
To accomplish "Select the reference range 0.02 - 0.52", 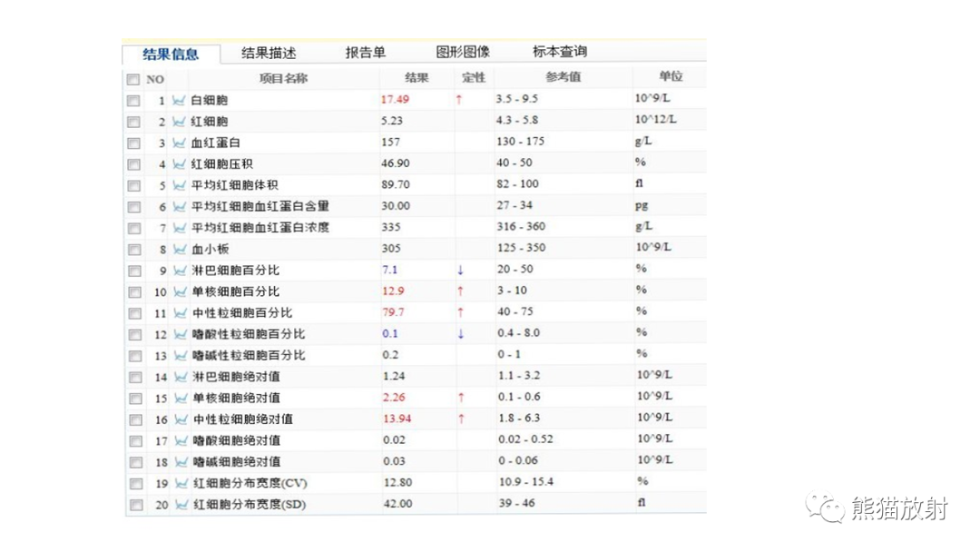I will coord(525,439).
